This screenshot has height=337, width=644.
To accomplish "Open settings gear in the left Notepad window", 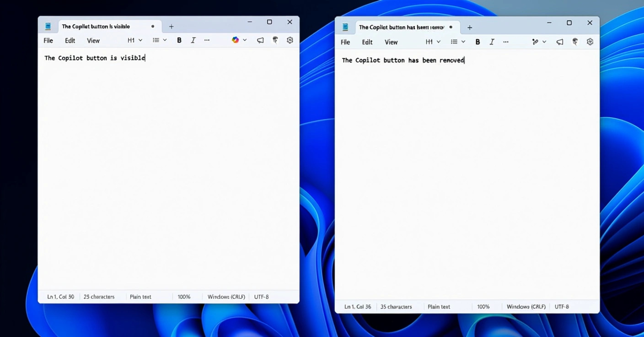I will (290, 40).
